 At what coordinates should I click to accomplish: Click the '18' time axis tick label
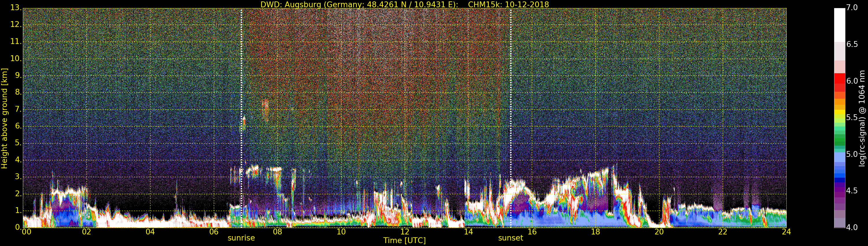596,232
